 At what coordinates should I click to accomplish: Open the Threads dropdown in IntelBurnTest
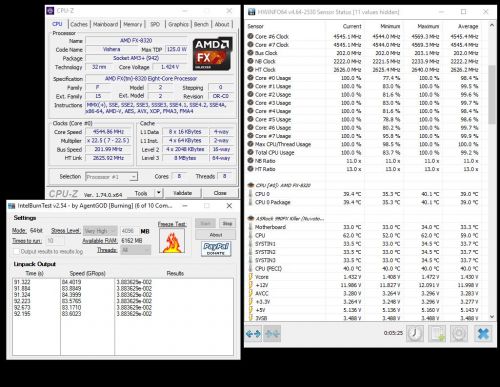click(x=136, y=250)
